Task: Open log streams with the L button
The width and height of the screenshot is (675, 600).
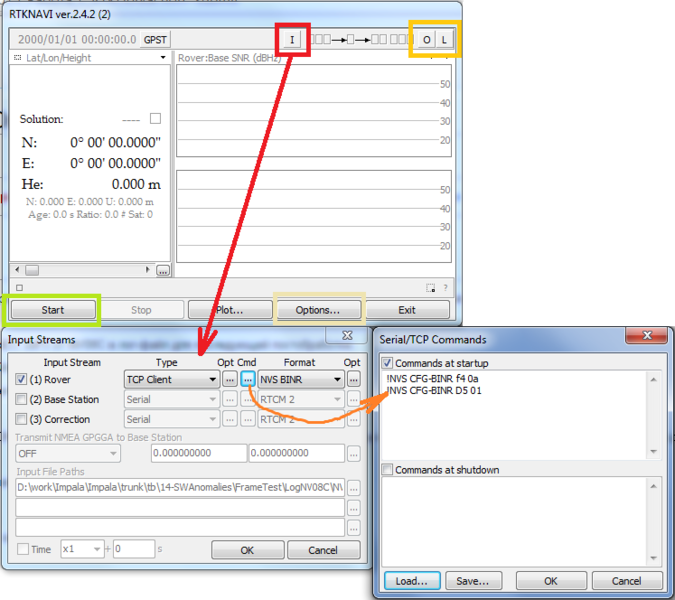Action: (x=445, y=39)
